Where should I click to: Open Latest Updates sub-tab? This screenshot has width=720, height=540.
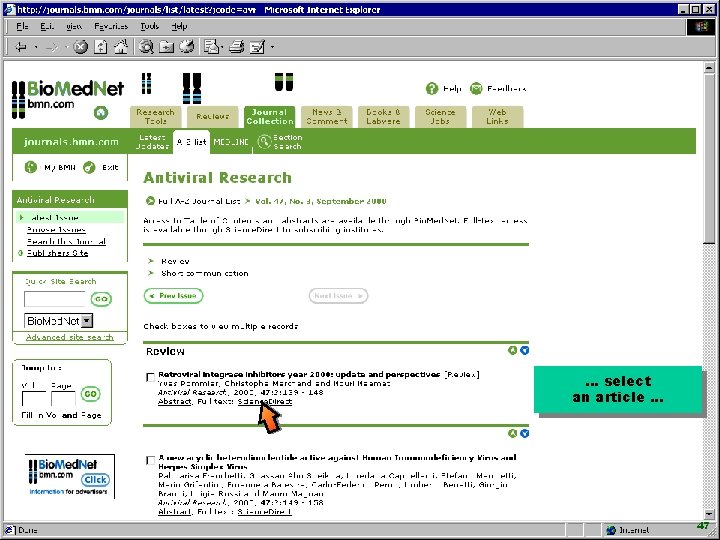pos(152,141)
